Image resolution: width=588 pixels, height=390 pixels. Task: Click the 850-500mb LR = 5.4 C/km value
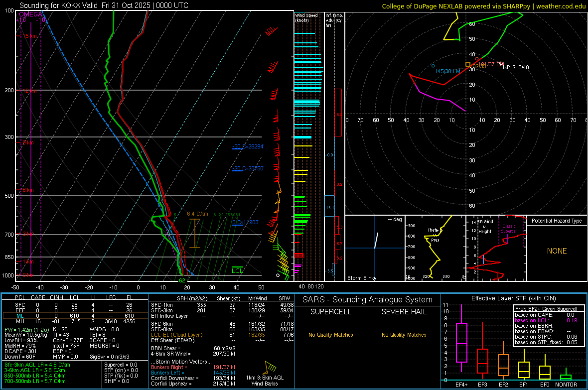pyautogui.click(x=35, y=376)
